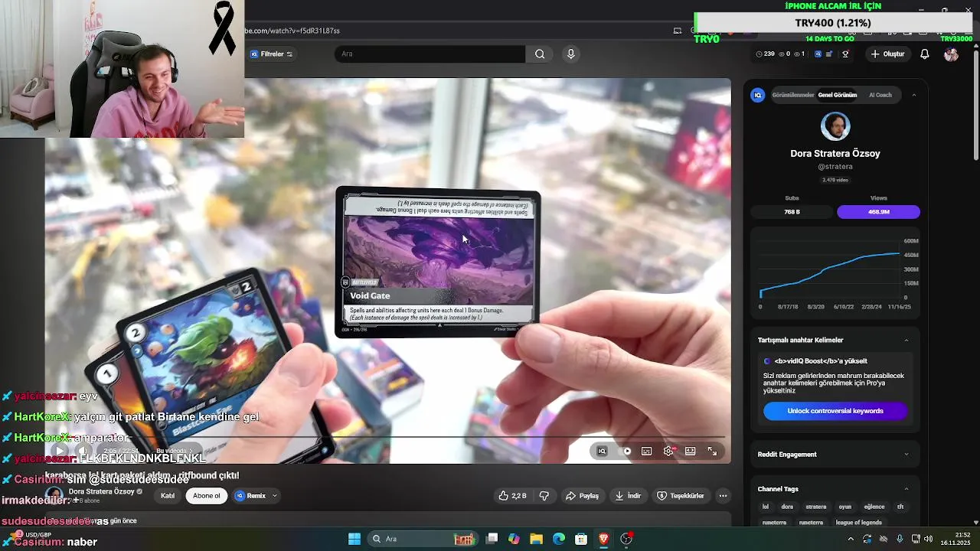Open OBS Studio from taskbar
The height and width of the screenshot is (551, 980).
tap(626, 539)
